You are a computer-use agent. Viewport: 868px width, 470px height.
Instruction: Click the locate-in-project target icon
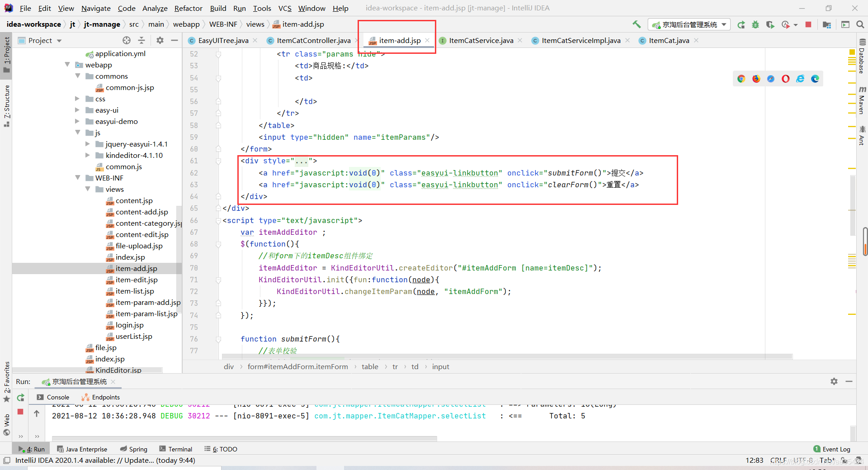127,40
